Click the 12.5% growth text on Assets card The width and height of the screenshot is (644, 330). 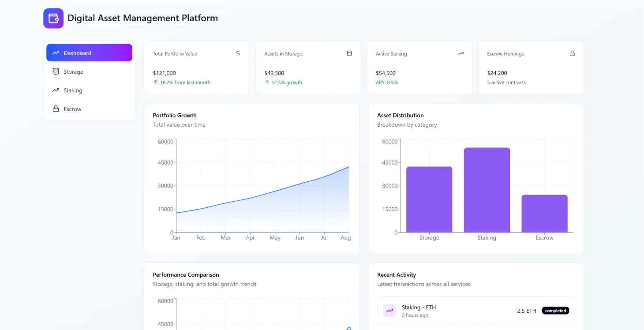[x=285, y=82]
